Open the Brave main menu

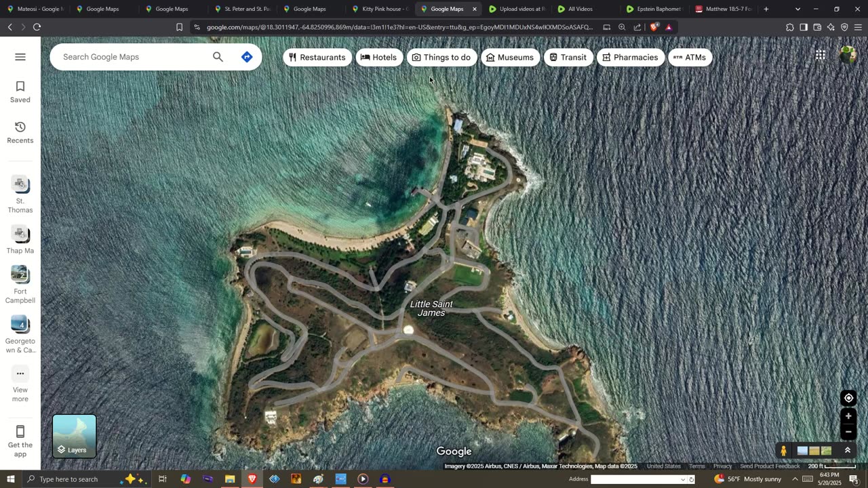tap(858, 27)
